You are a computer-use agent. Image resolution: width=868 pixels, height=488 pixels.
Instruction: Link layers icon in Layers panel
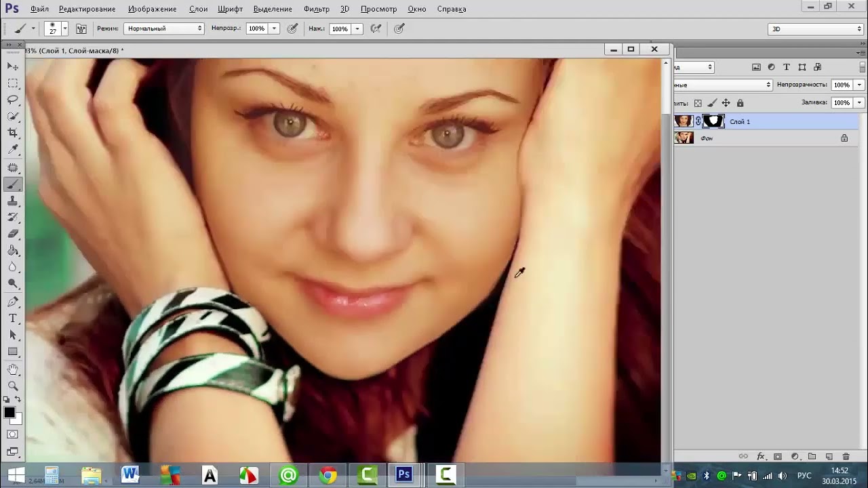click(x=743, y=457)
